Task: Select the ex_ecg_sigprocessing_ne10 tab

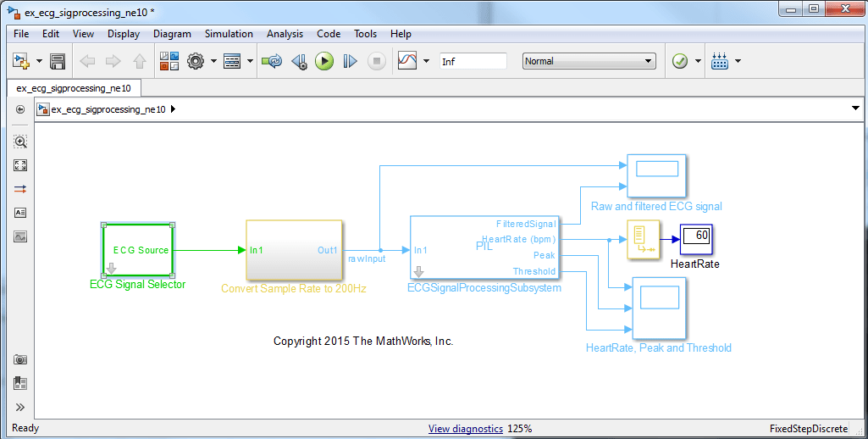Action: click(74, 88)
